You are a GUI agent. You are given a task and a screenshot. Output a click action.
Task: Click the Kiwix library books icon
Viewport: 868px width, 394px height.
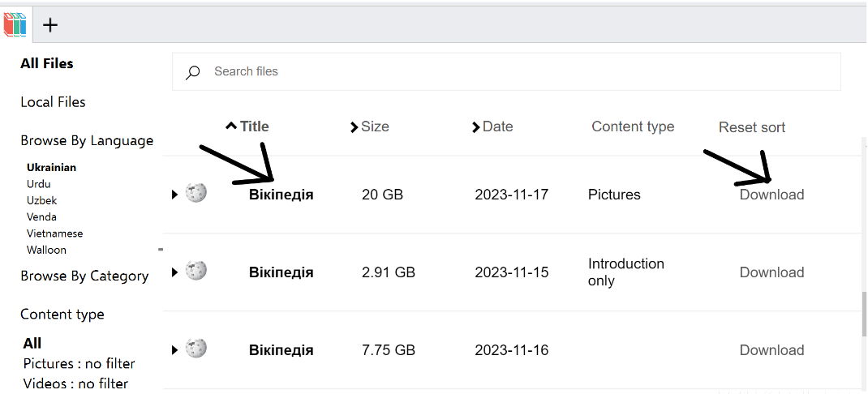click(x=15, y=24)
